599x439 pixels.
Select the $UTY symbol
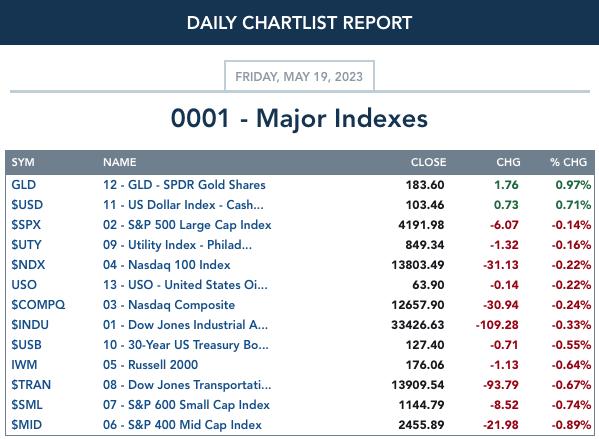[26, 245]
